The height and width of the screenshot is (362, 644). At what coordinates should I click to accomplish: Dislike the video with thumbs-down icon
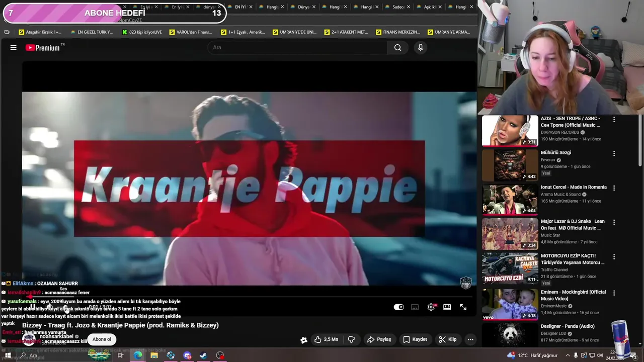coord(351,339)
